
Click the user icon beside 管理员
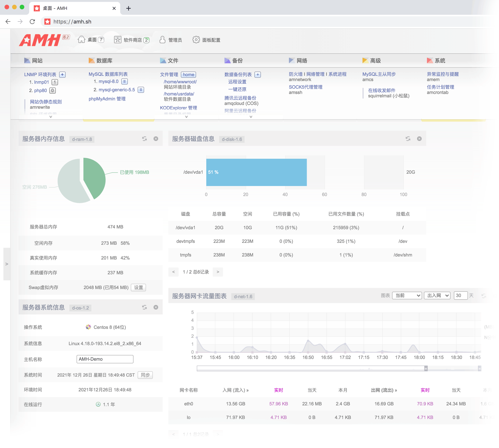162,40
